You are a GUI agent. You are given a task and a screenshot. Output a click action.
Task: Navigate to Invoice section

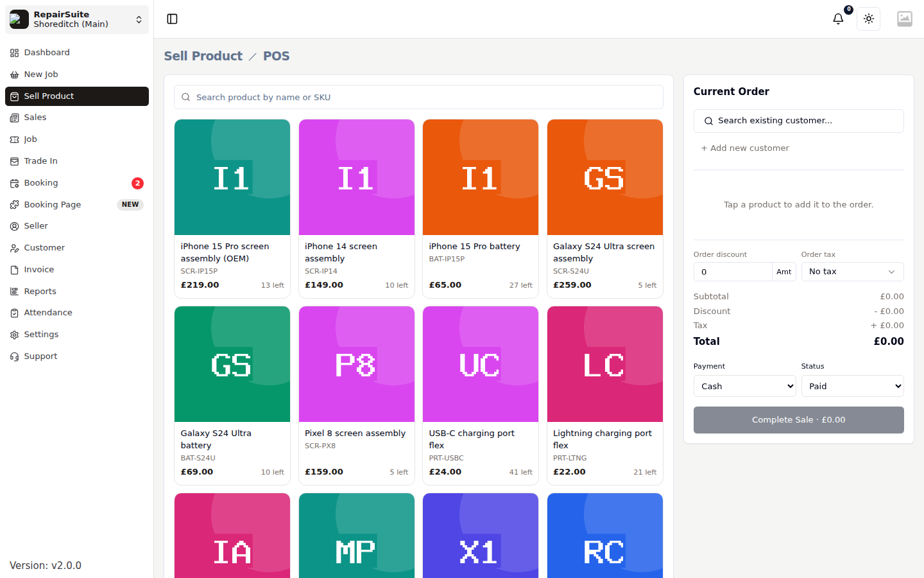pos(77,270)
